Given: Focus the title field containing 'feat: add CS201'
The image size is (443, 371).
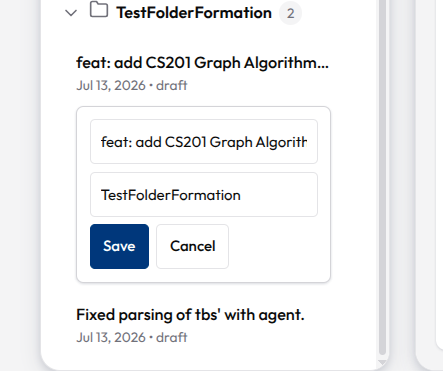Looking at the screenshot, I should point(204,142).
